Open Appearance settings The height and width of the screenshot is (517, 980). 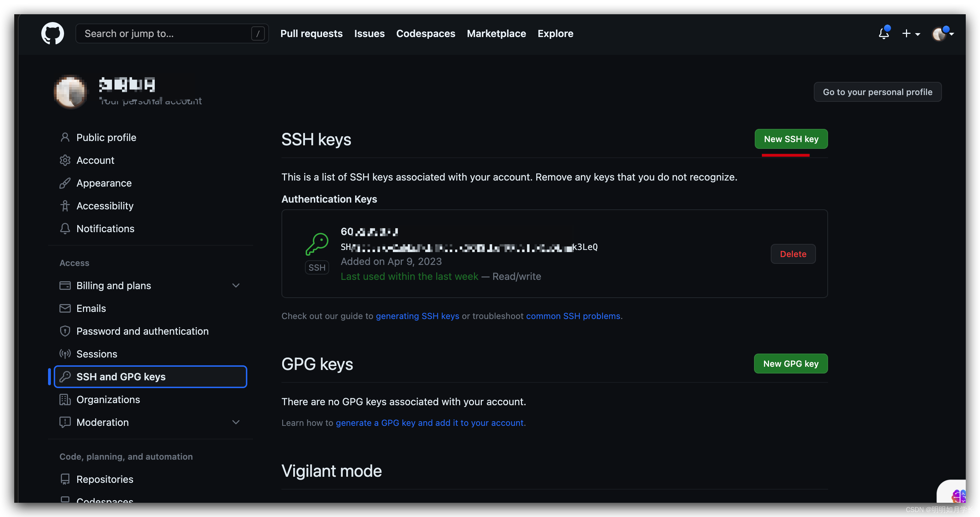150,183
